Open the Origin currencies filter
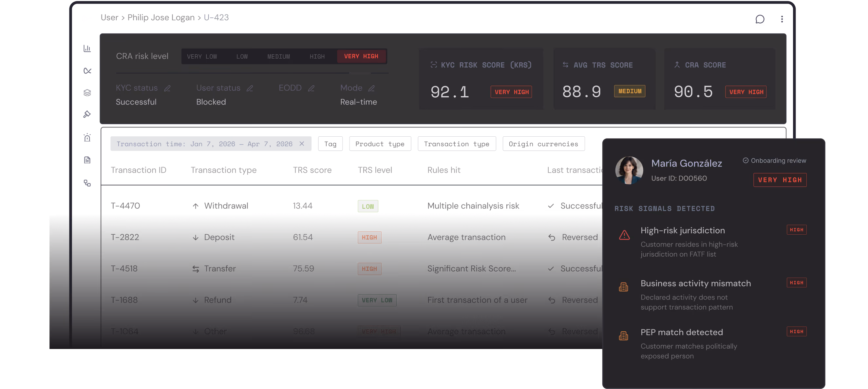This screenshot has height=389, width=868. point(543,144)
